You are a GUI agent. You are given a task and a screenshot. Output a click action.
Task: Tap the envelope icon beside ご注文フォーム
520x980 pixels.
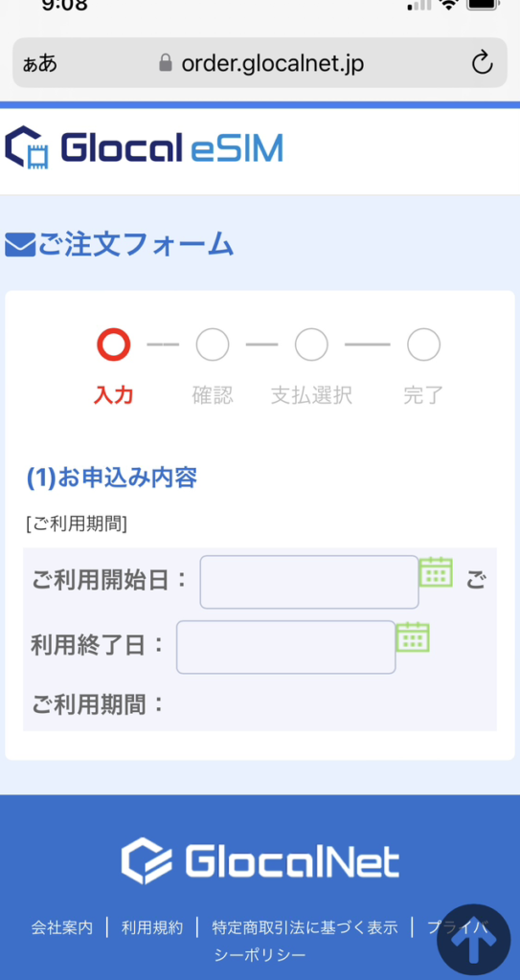[x=20, y=245]
